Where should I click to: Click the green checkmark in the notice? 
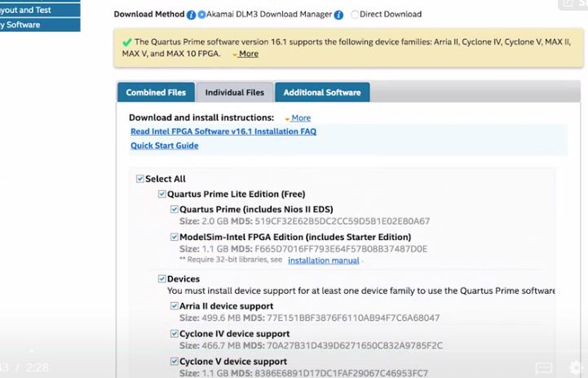126,42
